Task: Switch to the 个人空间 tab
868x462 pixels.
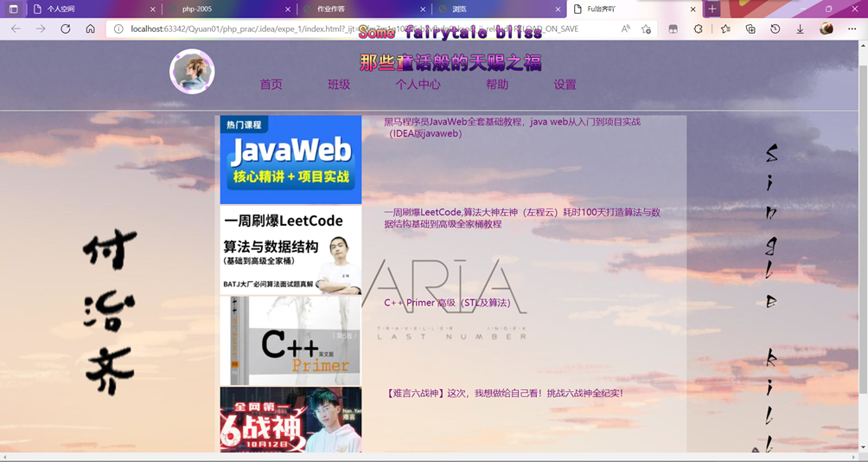Action: (x=93, y=9)
